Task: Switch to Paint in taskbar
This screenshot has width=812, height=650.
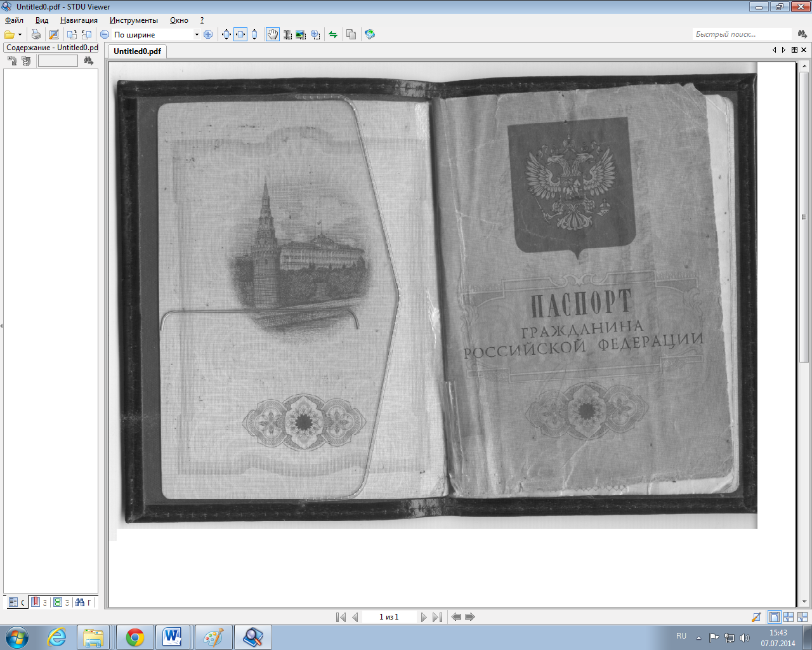Action: tap(213, 637)
